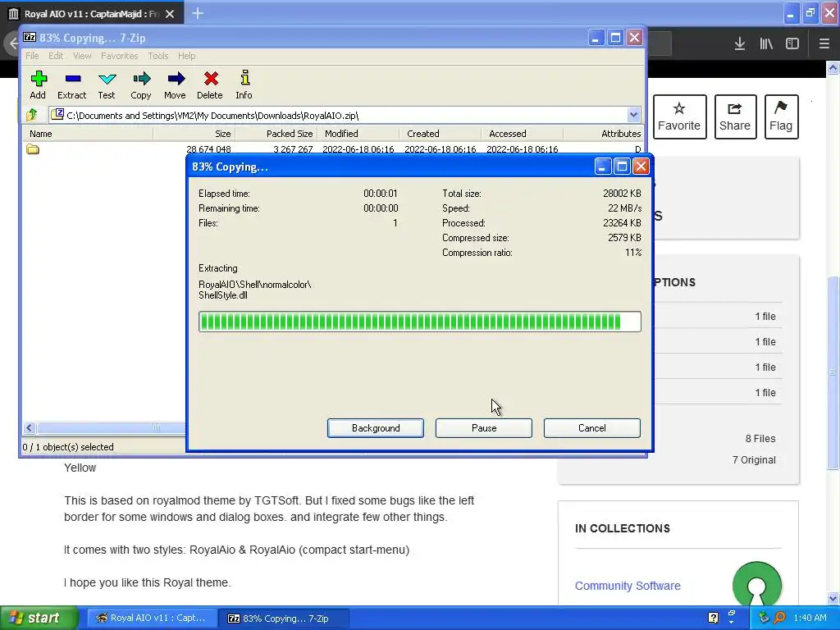This screenshot has width=840, height=630.
Task: Open the Community Software link
Action: point(628,586)
